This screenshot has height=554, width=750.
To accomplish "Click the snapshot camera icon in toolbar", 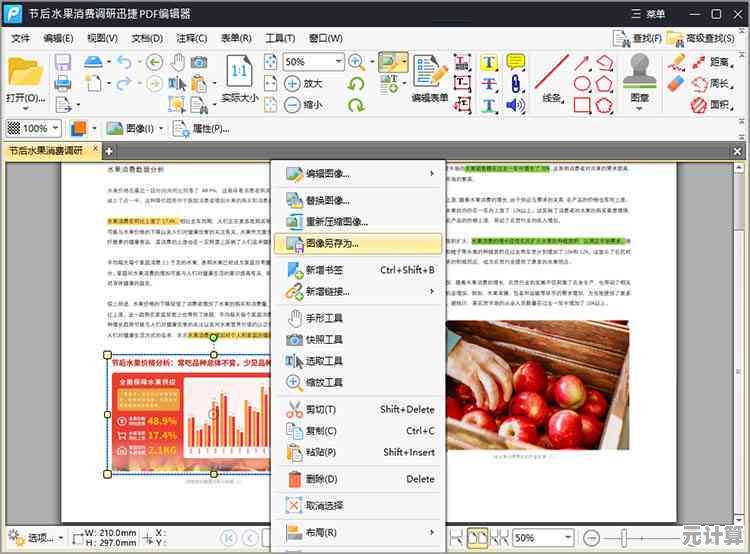I will (x=199, y=62).
